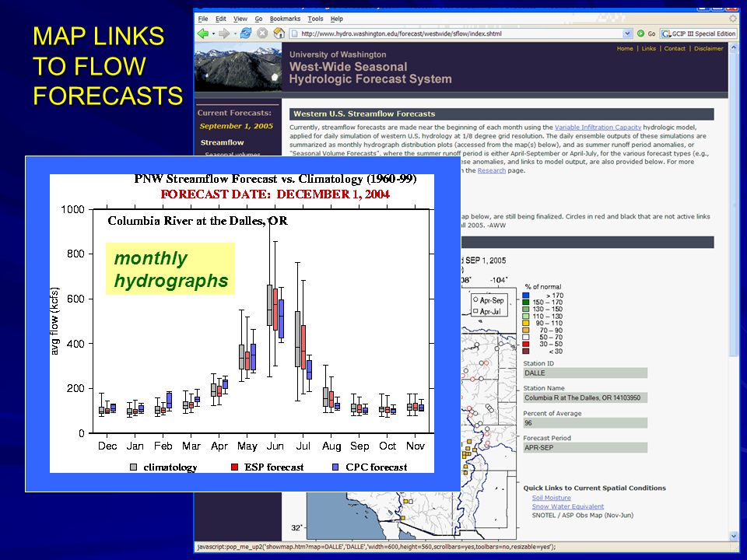Viewport: 747px width, 560px height.
Task: Open the Edit menu
Action: 220,19
